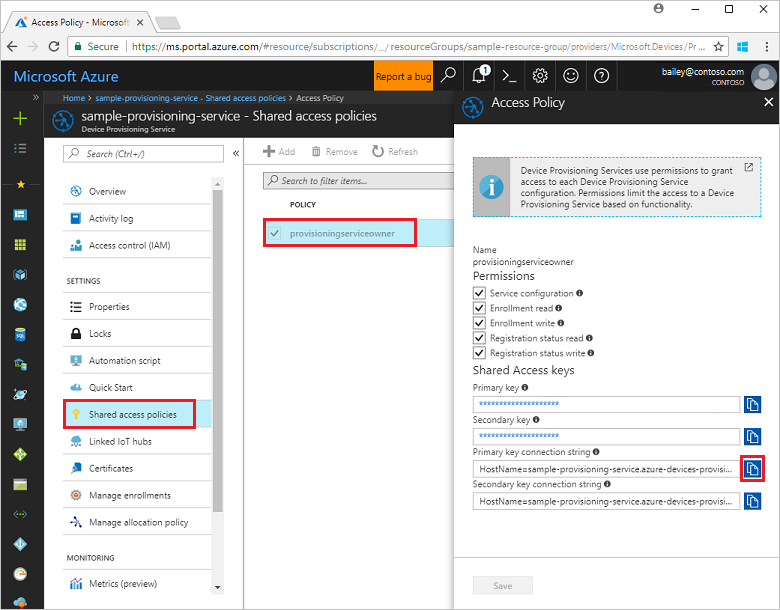Open Metrics (preview)
Screen dimensions: 780x610
click(137, 583)
